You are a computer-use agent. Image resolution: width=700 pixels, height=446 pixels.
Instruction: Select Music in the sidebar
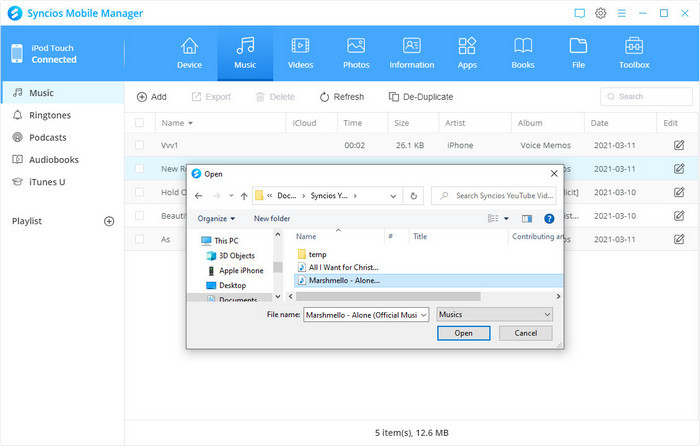pyautogui.click(x=62, y=93)
